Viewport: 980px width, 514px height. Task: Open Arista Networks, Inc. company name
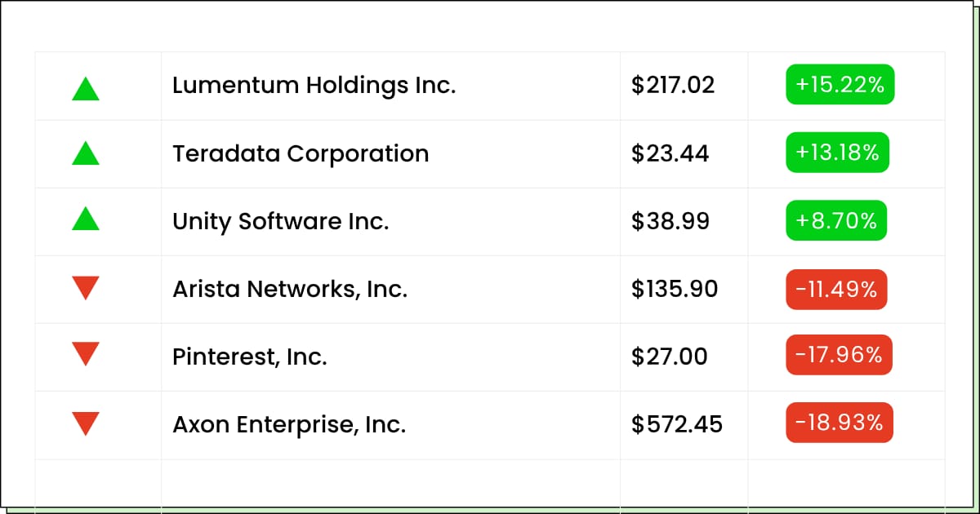[x=290, y=289]
